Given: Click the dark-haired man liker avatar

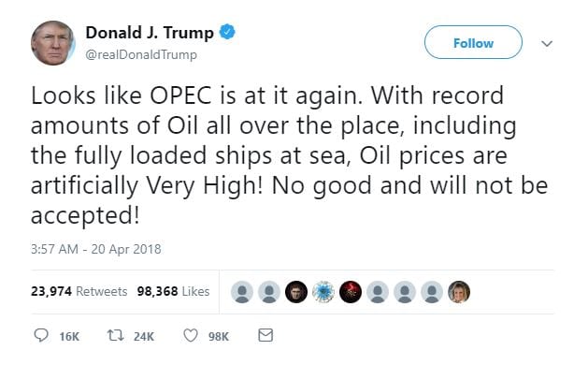Looking at the screenshot, I should 296,292.
